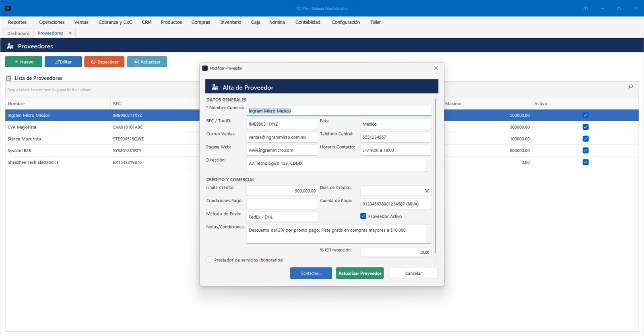Screen dimensions: 644x336
Task: Toggle the Activo checkbox for Shenzhen Tech Electronics
Action: tap(586, 162)
